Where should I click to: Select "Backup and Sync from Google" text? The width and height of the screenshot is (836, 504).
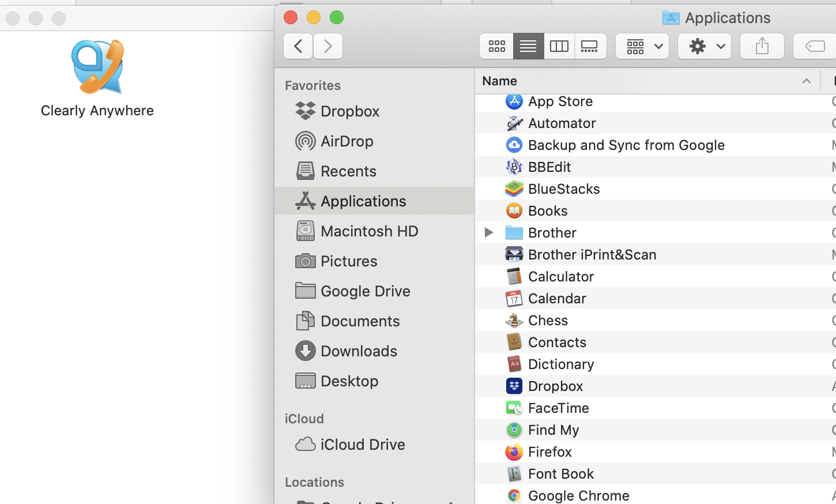click(x=626, y=145)
